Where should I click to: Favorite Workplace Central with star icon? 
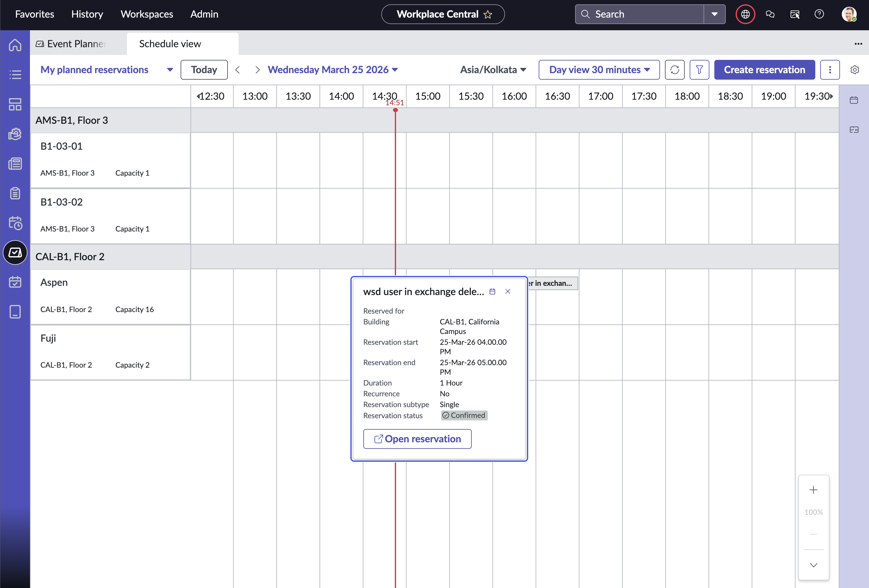tap(488, 15)
